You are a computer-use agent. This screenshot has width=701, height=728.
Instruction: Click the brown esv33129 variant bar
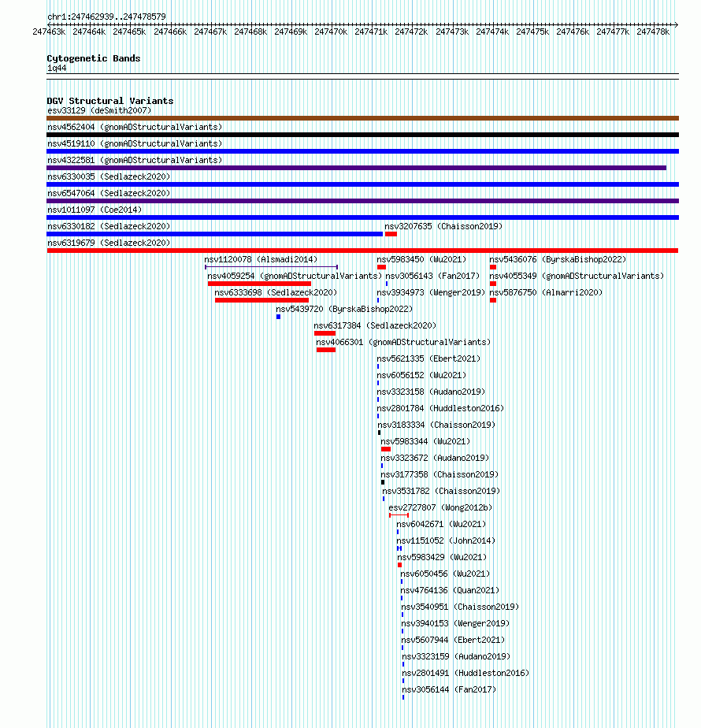point(362,118)
